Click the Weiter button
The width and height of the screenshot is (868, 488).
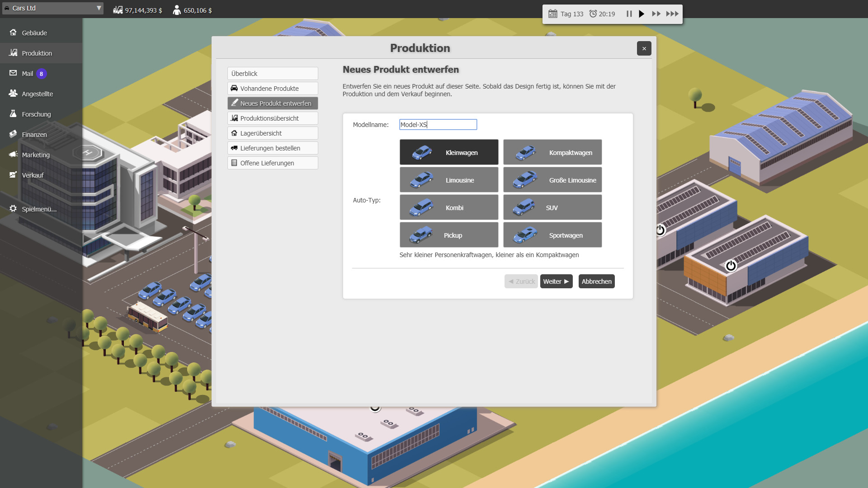[556, 282]
